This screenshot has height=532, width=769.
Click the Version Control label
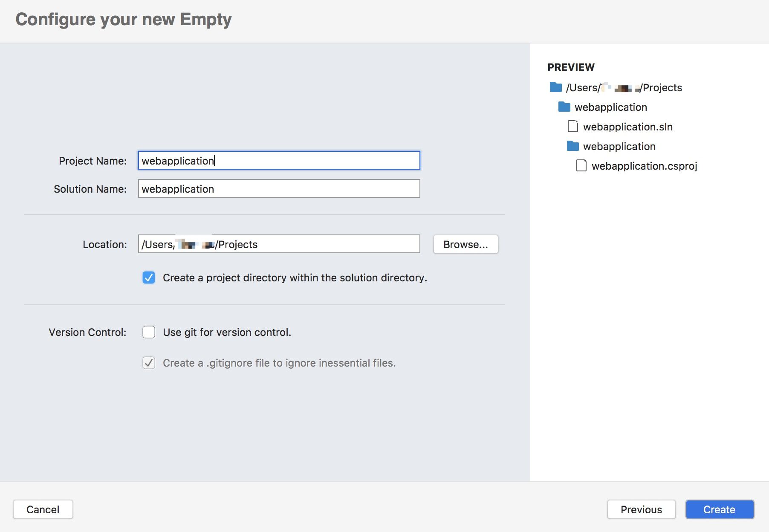tap(87, 332)
